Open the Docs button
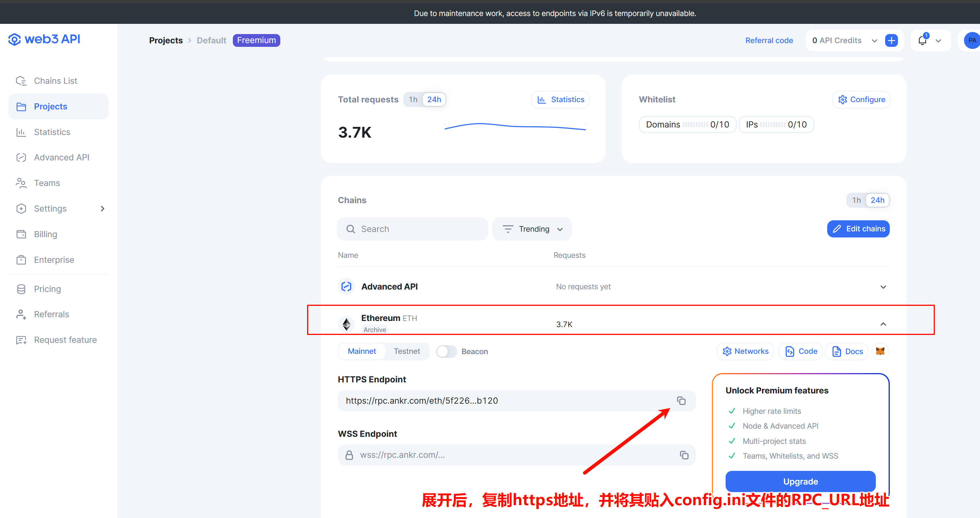980x518 pixels. pyautogui.click(x=847, y=352)
